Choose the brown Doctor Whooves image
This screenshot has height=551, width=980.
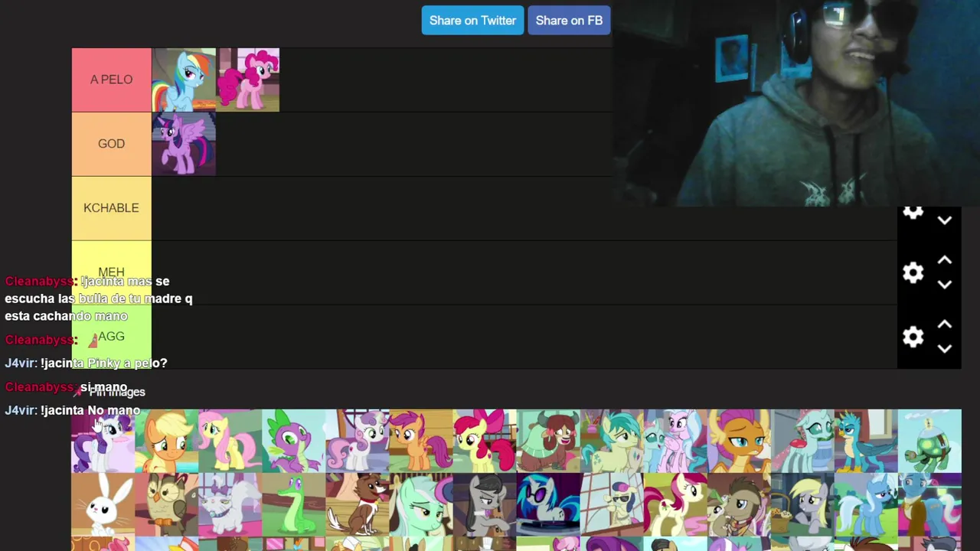click(738, 504)
